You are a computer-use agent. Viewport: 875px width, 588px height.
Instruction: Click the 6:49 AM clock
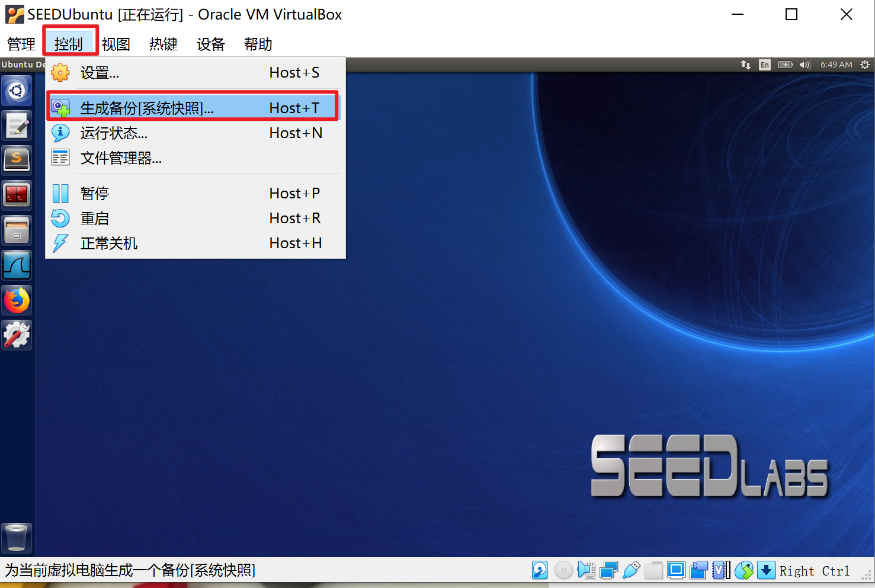(x=836, y=65)
